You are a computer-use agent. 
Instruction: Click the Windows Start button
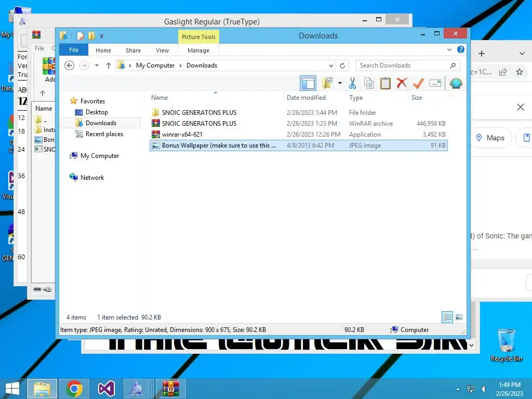pyautogui.click(x=12, y=389)
